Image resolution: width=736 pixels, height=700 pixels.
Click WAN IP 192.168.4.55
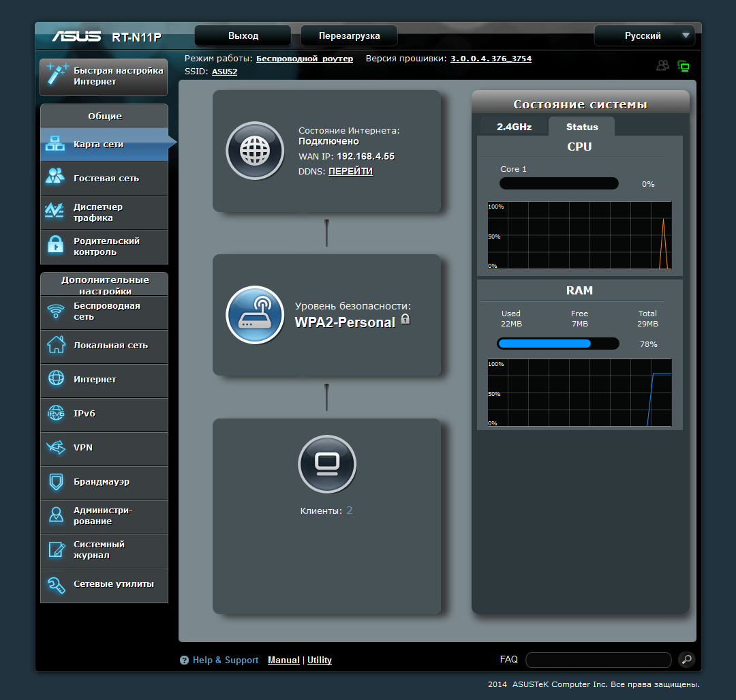(x=366, y=156)
